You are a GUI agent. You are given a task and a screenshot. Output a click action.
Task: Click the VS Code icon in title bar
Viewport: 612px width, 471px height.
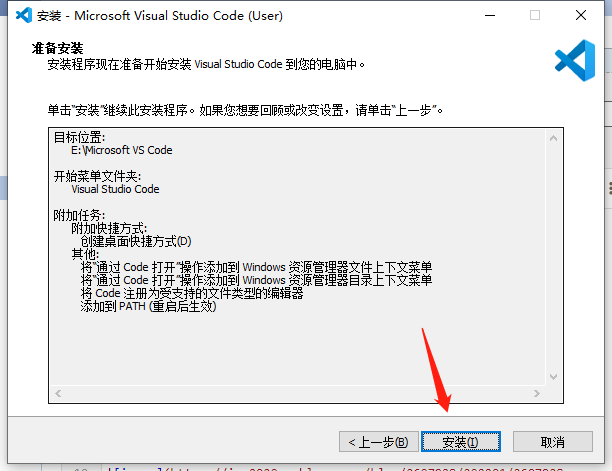pyautogui.click(x=24, y=15)
